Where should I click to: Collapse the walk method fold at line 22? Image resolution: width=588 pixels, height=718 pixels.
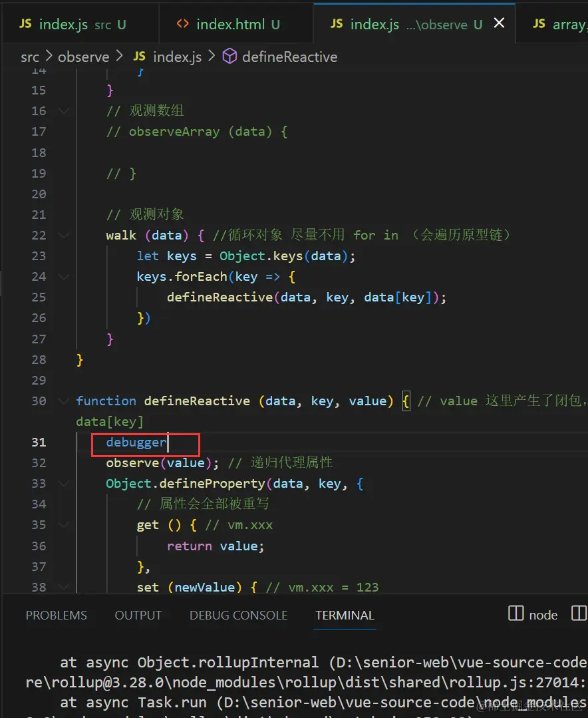pyautogui.click(x=64, y=235)
